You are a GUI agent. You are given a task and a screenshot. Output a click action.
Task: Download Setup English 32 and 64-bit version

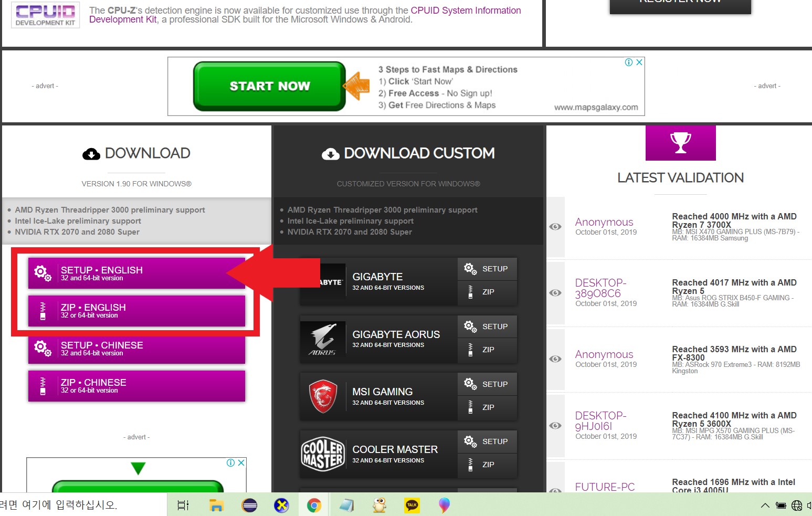coord(136,273)
